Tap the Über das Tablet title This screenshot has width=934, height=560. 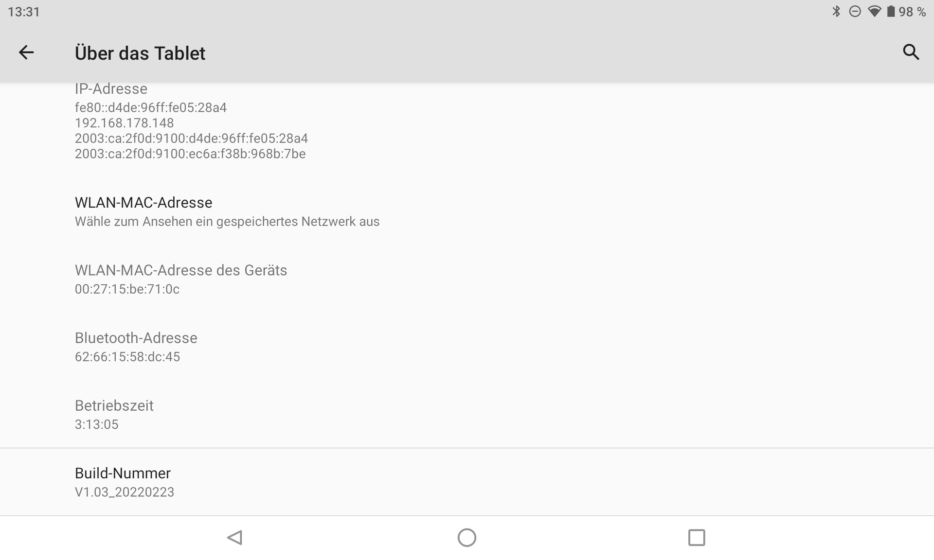tap(140, 53)
